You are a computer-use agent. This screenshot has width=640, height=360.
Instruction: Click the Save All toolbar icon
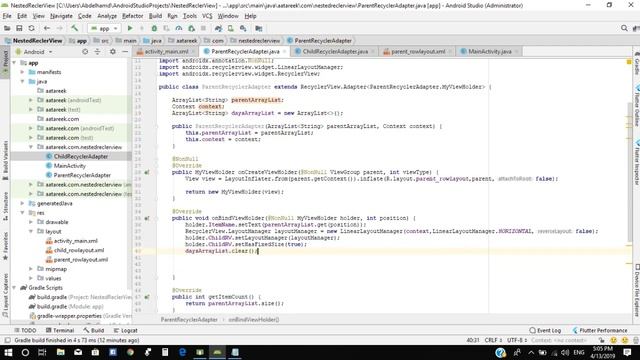pos(19,28)
